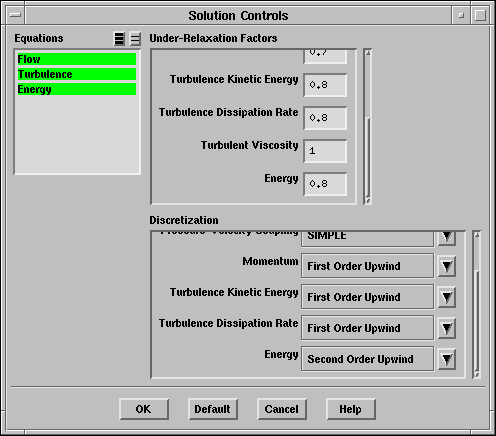The width and height of the screenshot is (496, 436).
Task: Open Help for Solution Controls
Action: click(x=351, y=409)
